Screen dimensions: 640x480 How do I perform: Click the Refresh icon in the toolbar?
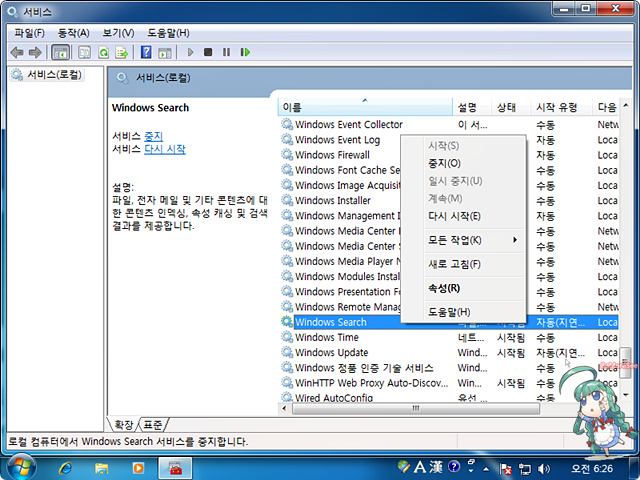click(103, 52)
